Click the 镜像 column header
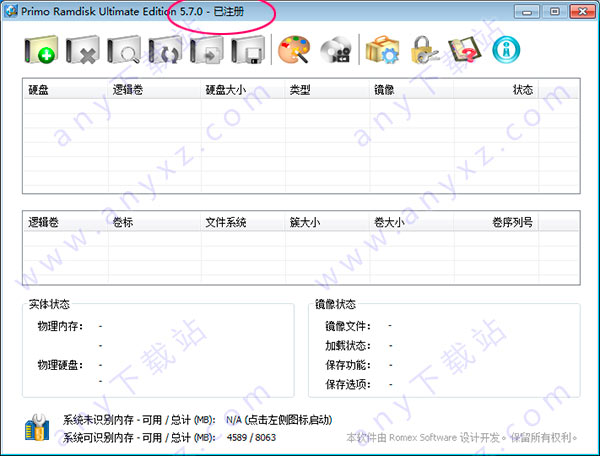The width and height of the screenshot is (600, 456). coord(411,90)
